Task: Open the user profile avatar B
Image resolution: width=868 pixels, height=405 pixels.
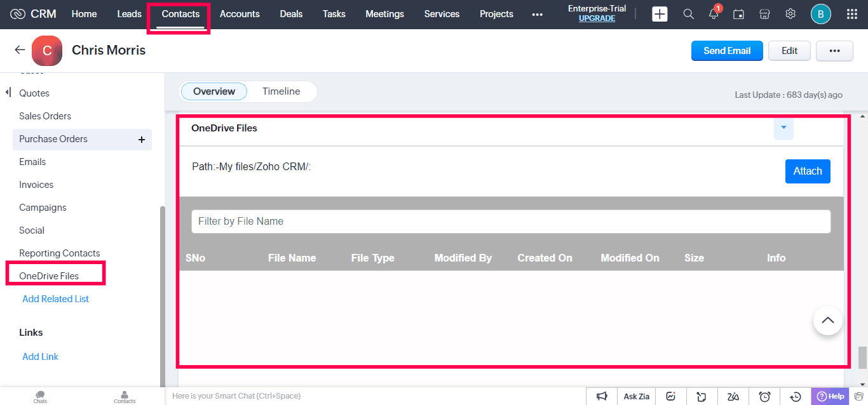Action: [820, 14]
